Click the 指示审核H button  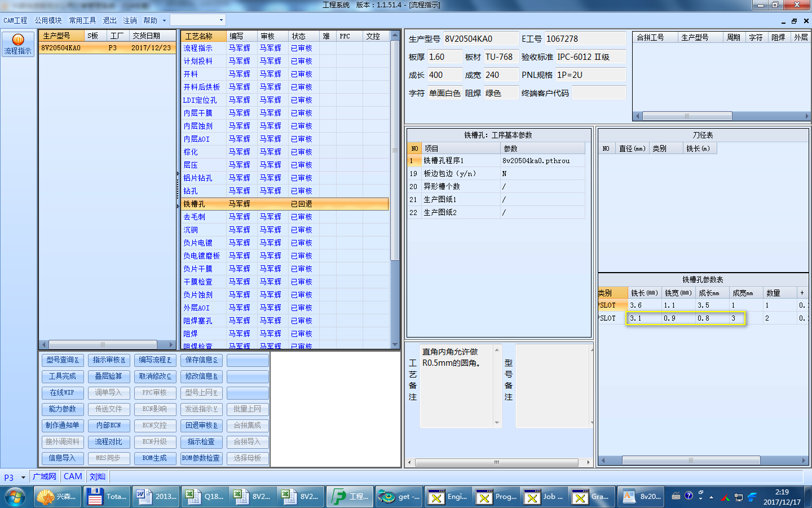pyautogui.click(x=109, y=360)
